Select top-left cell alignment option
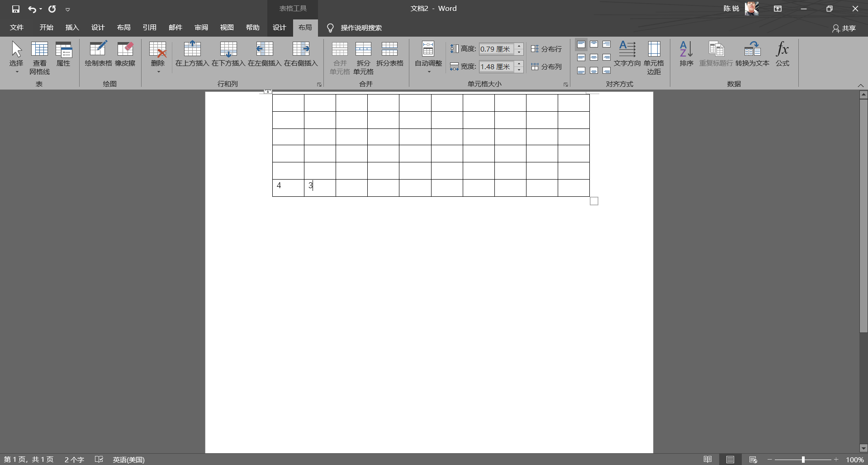The height and width of the screenshot is (465, 868). tap(581, 44)
